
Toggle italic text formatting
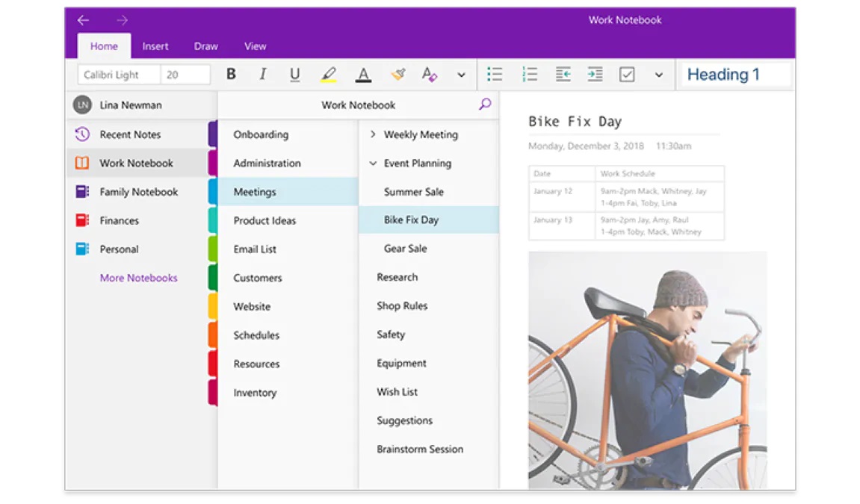click(x=262, y=75)
